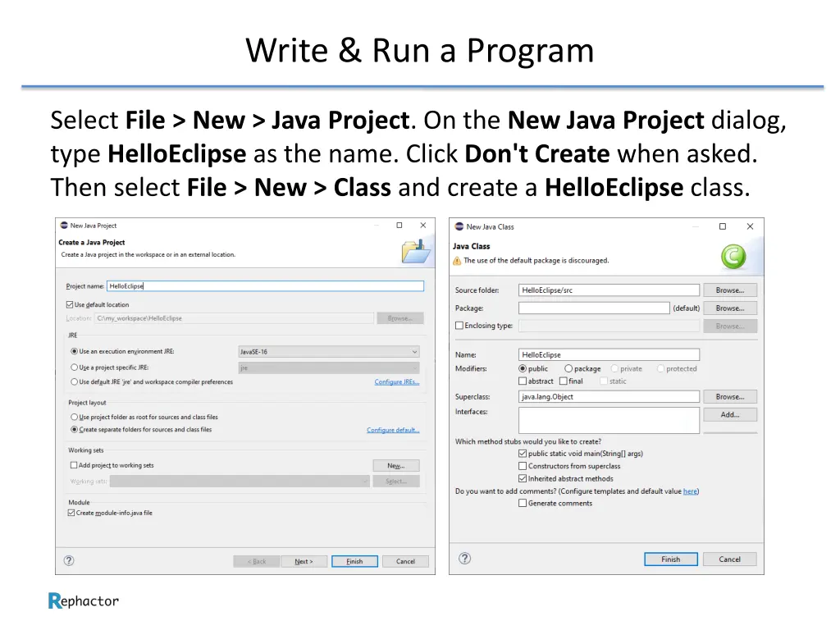Click Eclipse icon in New Java Class title bar

pos(459,226)
